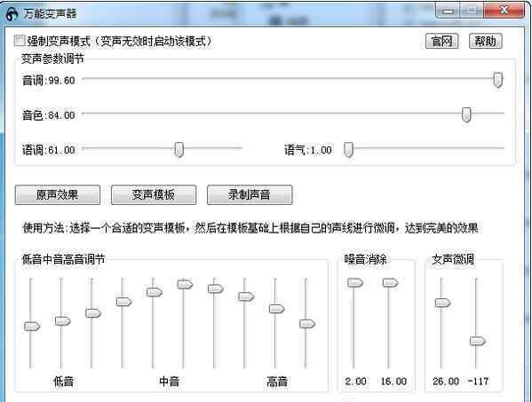This screenshot has width=532, height=402.
Task: Click the 语调 intonation slider handle
Action: tap(179, 149)
